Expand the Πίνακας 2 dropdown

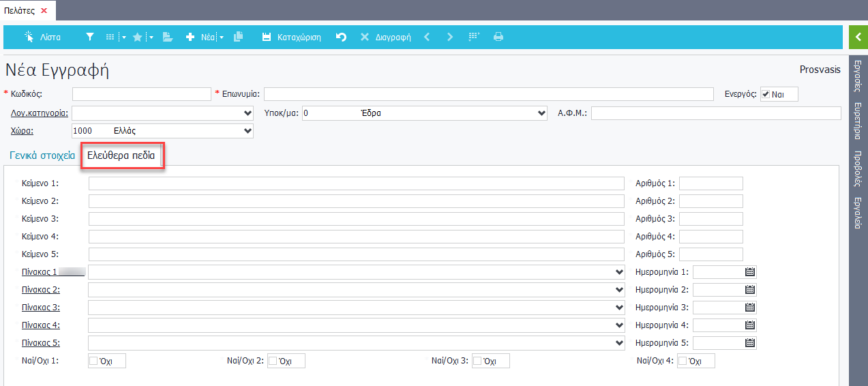coord(619,290)
